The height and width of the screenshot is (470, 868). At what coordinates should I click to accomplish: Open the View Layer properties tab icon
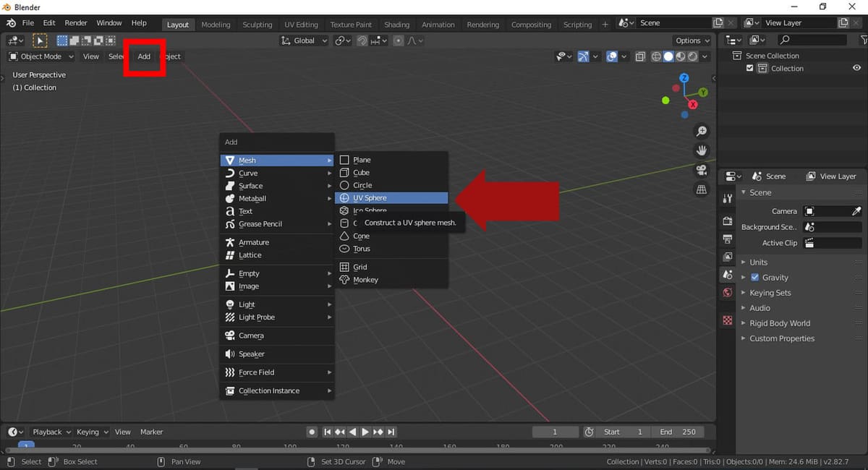728,257
